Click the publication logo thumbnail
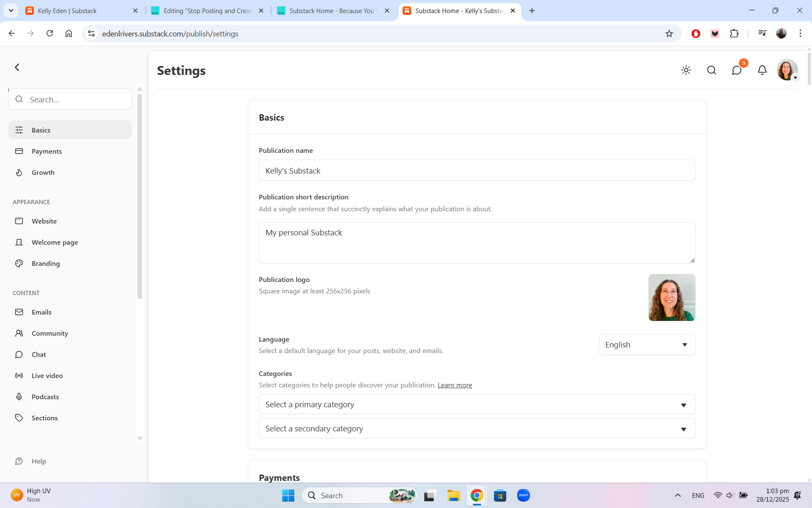The image size is (812, 508). click(672, 297)
